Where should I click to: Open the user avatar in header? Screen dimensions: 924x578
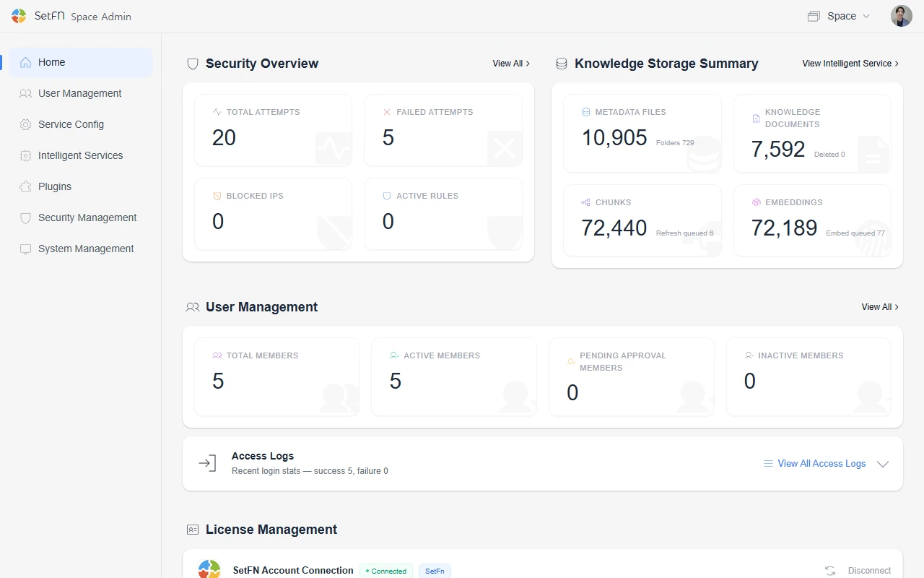tap(901, 16)
